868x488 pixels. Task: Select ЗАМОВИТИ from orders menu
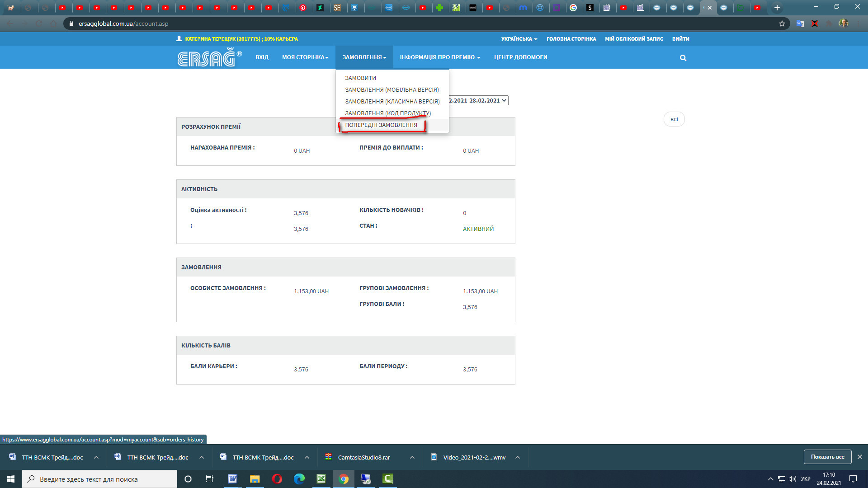tap(360, 78)
